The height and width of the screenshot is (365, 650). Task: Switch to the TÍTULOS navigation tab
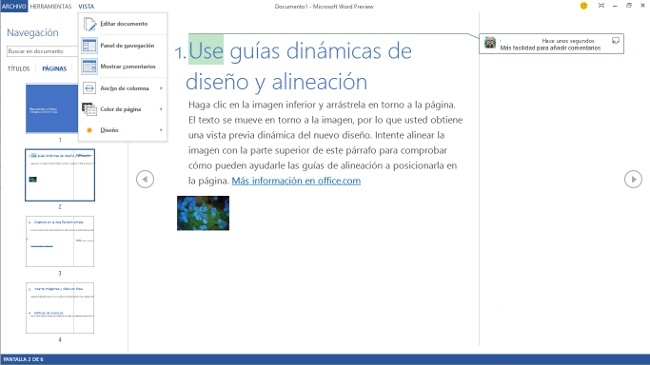19,69
